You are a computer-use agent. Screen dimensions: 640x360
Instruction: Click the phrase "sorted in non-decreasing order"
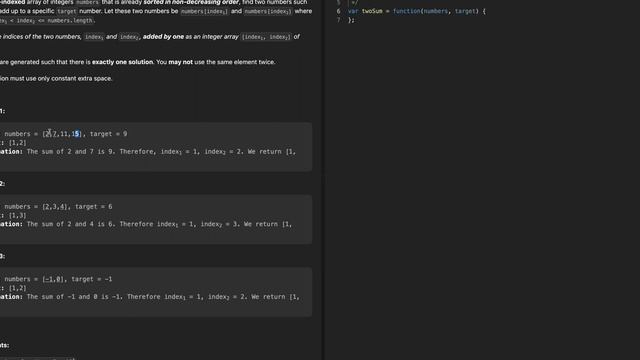click(191, 2)
